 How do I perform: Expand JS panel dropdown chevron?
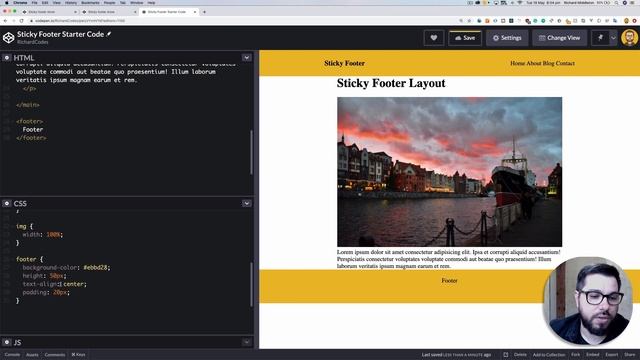[x=247, y=342]
